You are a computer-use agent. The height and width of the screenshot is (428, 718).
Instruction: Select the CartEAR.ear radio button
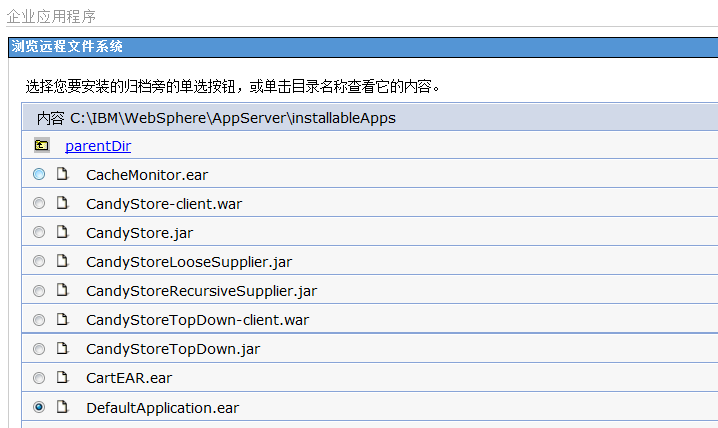[x=39, y=378]
